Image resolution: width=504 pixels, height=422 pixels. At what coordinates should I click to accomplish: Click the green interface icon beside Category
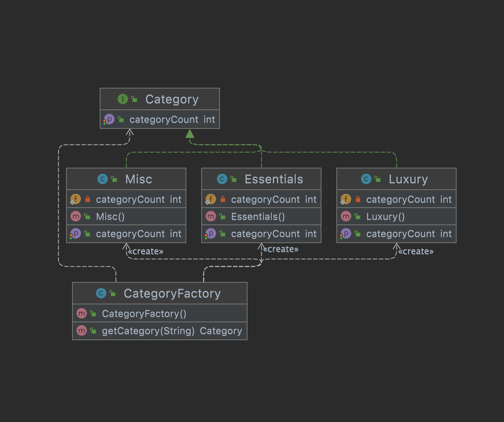[123, 99]
